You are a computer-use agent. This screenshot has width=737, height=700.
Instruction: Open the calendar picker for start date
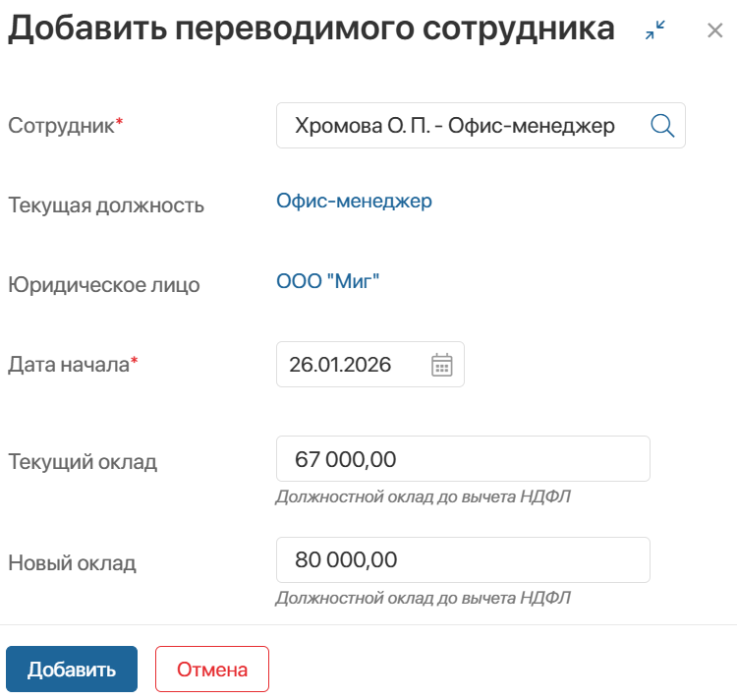click(x=442, y=365)
